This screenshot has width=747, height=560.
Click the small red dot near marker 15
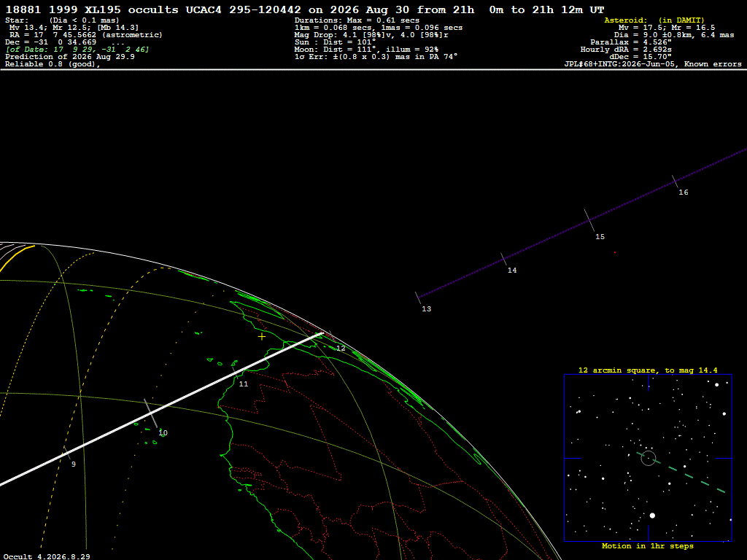[614, 252]
